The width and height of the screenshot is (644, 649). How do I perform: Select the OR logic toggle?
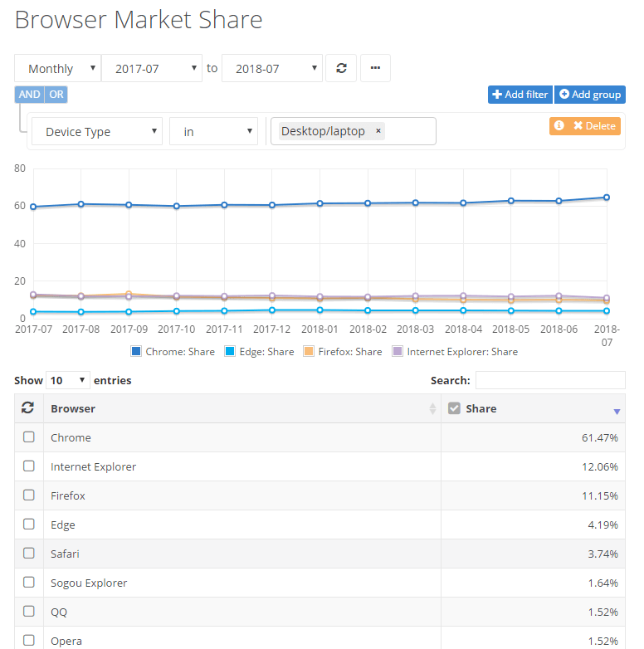pos(56,95)
